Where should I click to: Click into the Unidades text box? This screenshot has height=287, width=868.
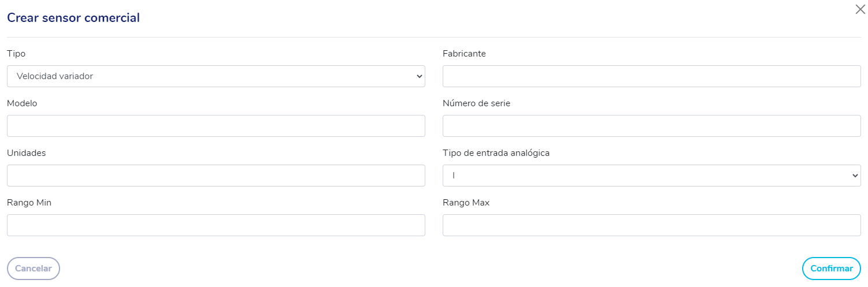[216, 176]
